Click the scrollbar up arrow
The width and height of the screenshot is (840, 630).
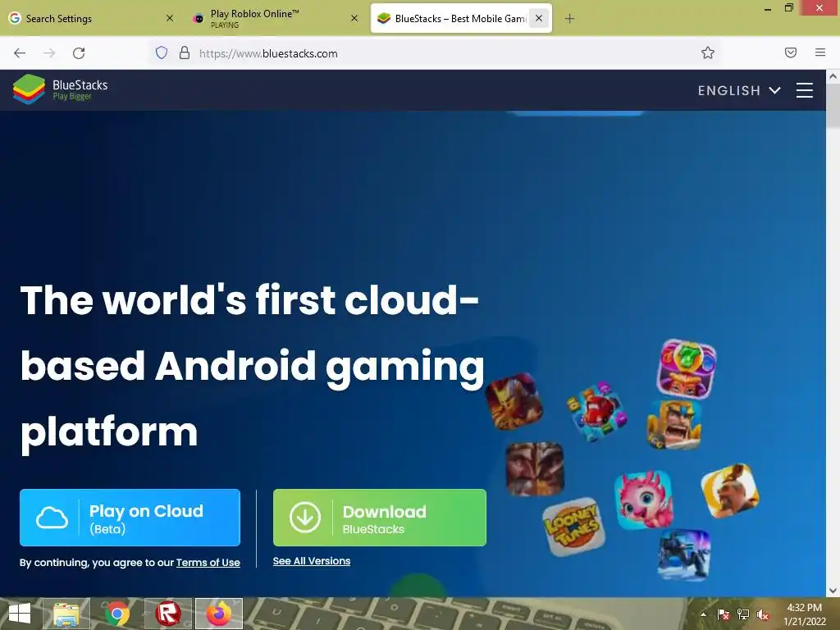tap(833, 76)
